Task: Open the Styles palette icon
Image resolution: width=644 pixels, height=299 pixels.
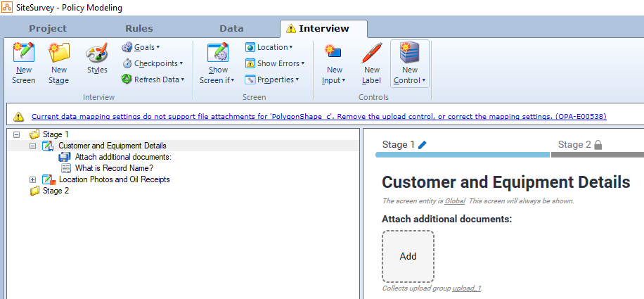Action: (97, 52)
